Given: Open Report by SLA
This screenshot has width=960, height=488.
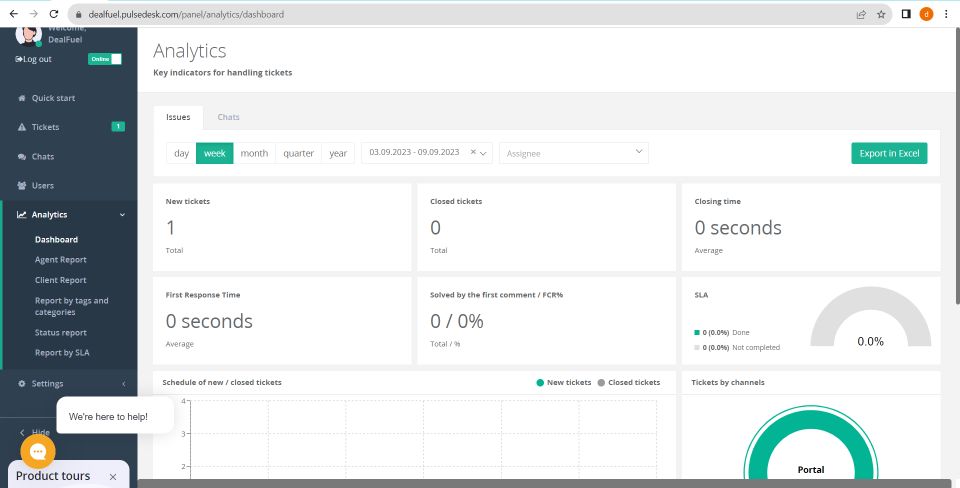Looking at the screenshot, I should coord(62,353).
